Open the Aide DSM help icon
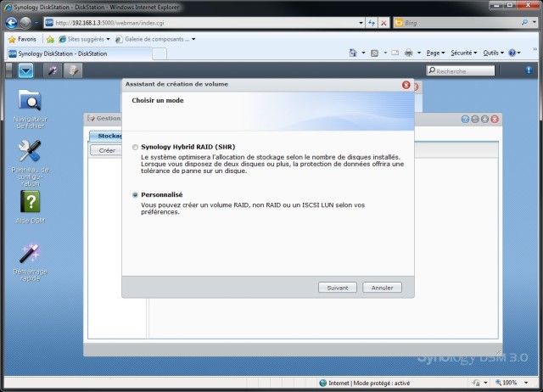 (x=31, y=207)
